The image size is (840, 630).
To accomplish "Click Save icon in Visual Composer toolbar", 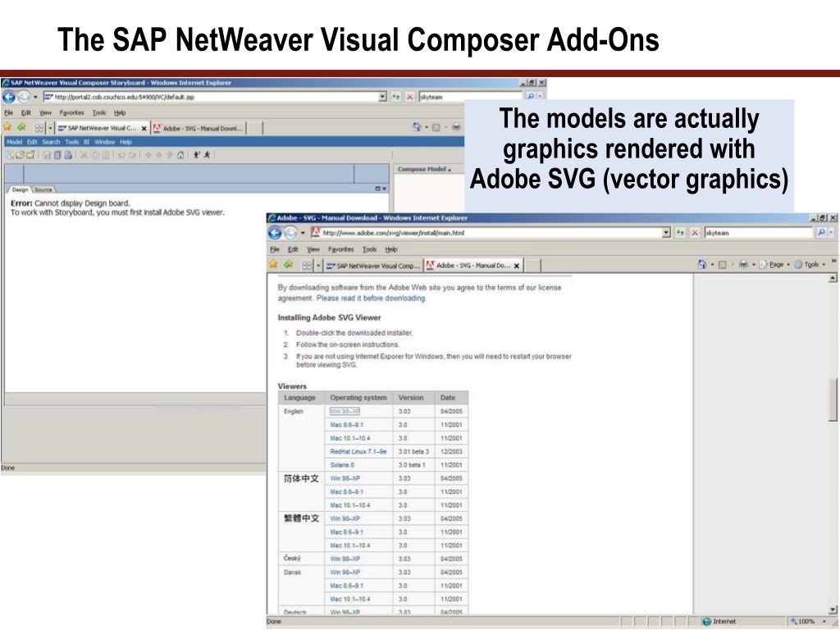I will pyautogui.click(x=47, y=155).
